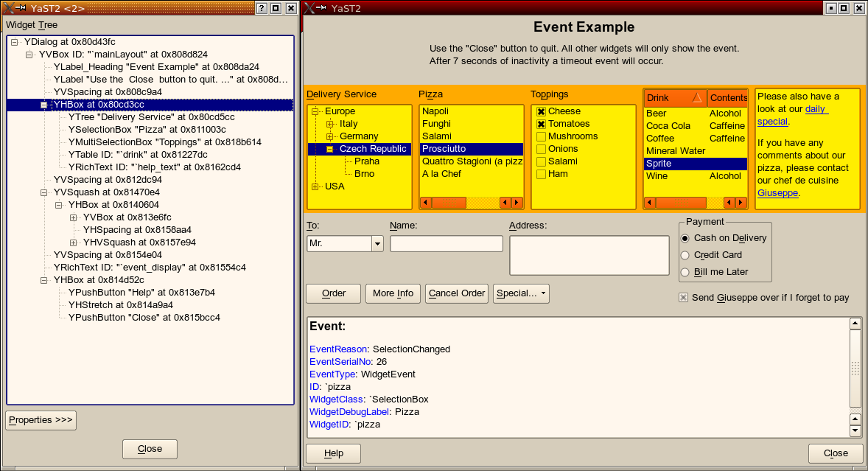Choose Bill me Later payment
The image size is (868, 471).
pos(685,272)
